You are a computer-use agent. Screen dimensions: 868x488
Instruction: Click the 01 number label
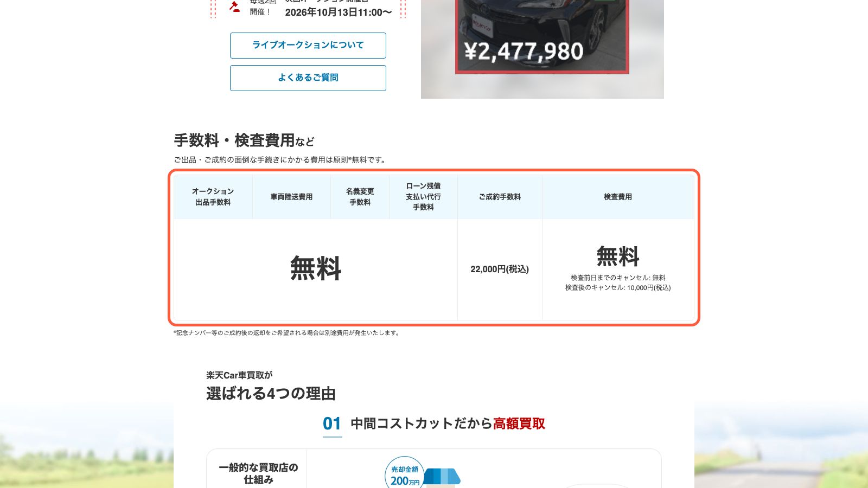(332, 423)
